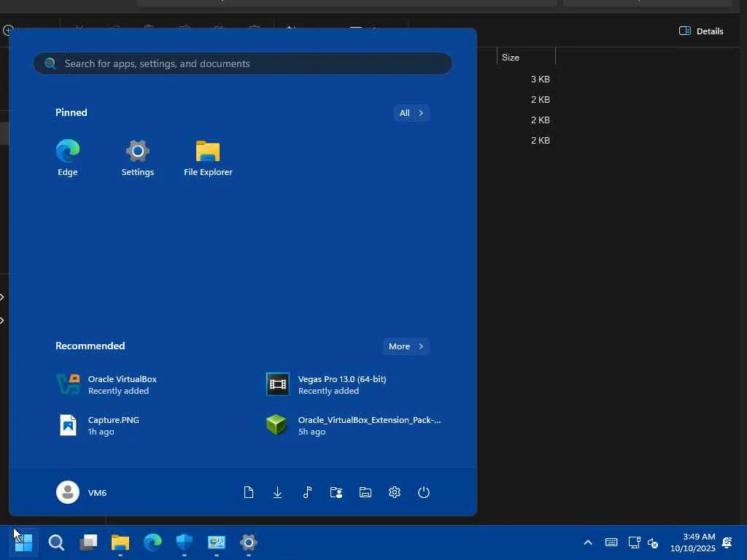Open the Documents folder shortcut icon
747x560 pixels.
point(248,492)
